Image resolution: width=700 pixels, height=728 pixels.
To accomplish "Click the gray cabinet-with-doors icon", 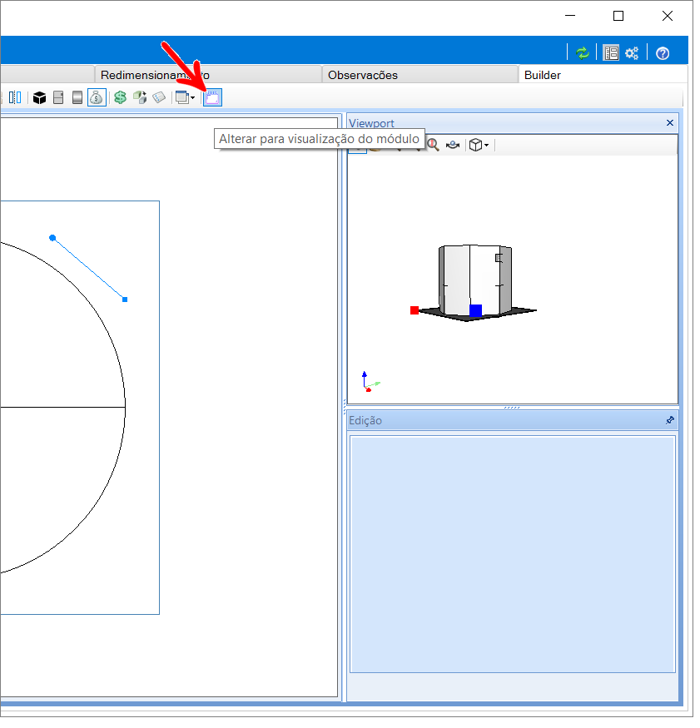I will pyautogui.click(x=58, y=98).
